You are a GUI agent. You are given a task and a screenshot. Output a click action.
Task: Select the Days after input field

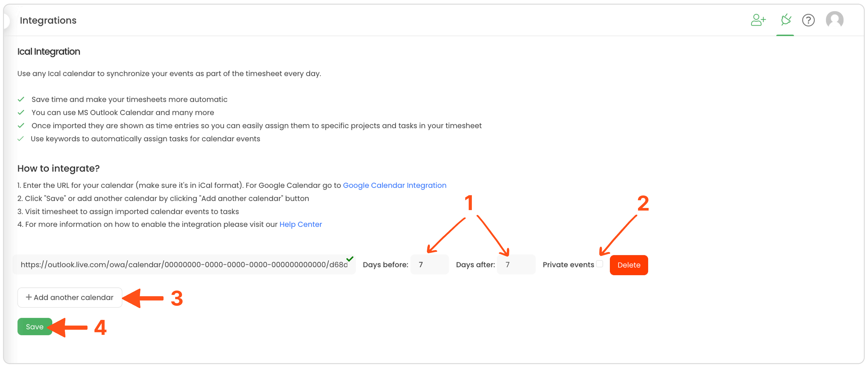(516, 265)
